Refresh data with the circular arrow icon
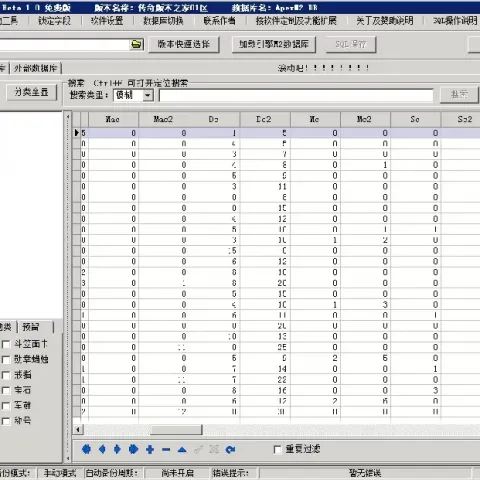Screen dimensions: 480x480 coord(230,450)
